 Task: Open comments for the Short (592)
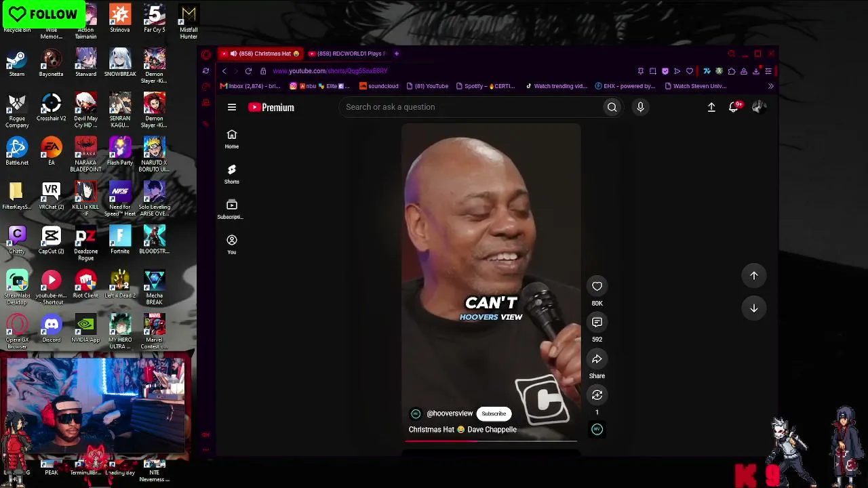click(x=597, y=322)
